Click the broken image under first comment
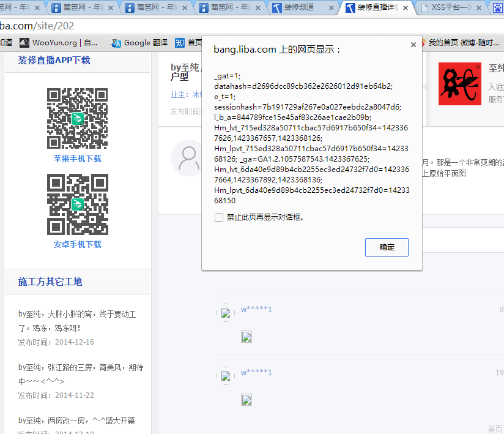504x434 pixels. click(246, 337)
